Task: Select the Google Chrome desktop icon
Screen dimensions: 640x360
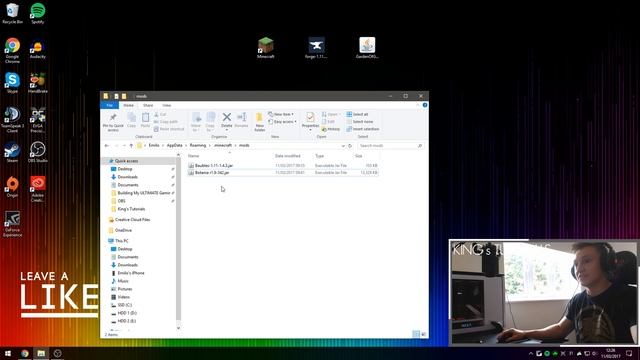Action: 12,50
